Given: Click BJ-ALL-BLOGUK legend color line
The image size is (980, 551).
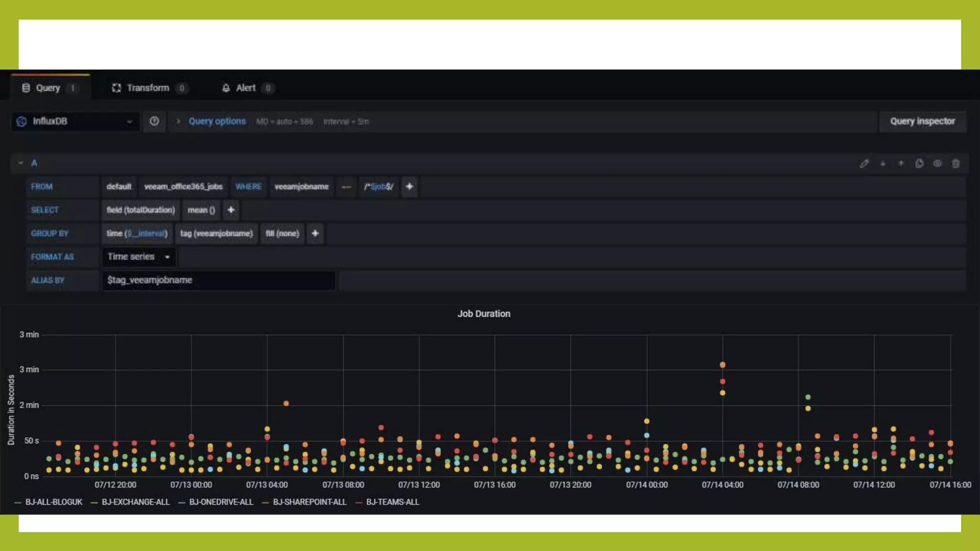Looking at the screenshot, I should (x=18, y=503).
